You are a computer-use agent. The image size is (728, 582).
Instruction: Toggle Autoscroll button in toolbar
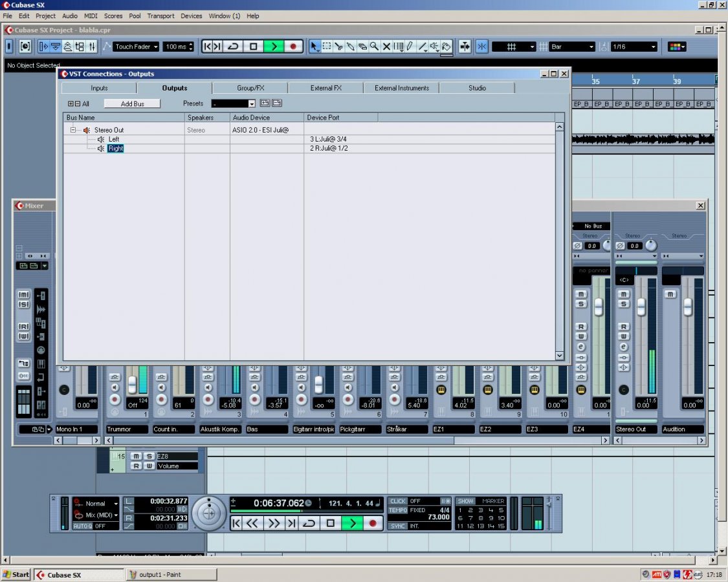[x=464, y=47]
